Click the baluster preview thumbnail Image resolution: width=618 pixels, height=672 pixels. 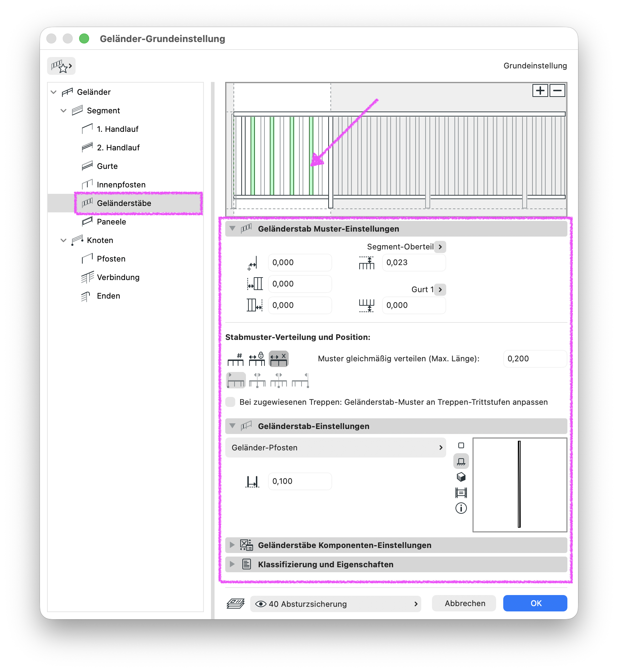pos(520,485)
